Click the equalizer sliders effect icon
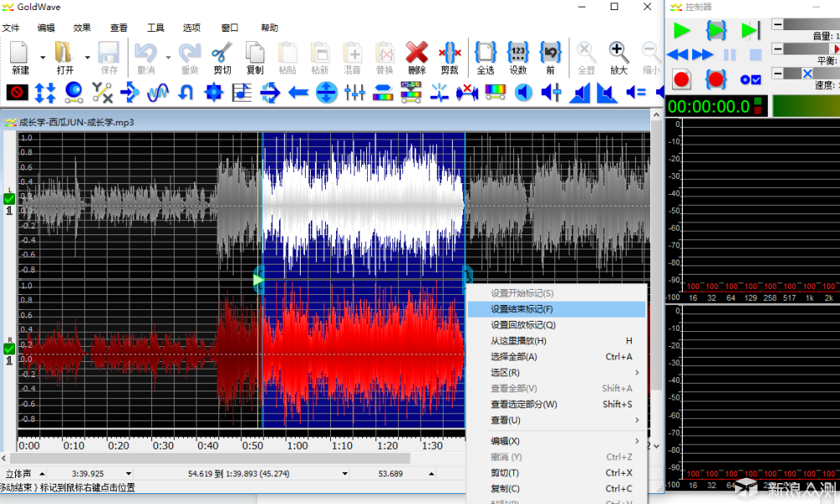 (x=354, y=92)
